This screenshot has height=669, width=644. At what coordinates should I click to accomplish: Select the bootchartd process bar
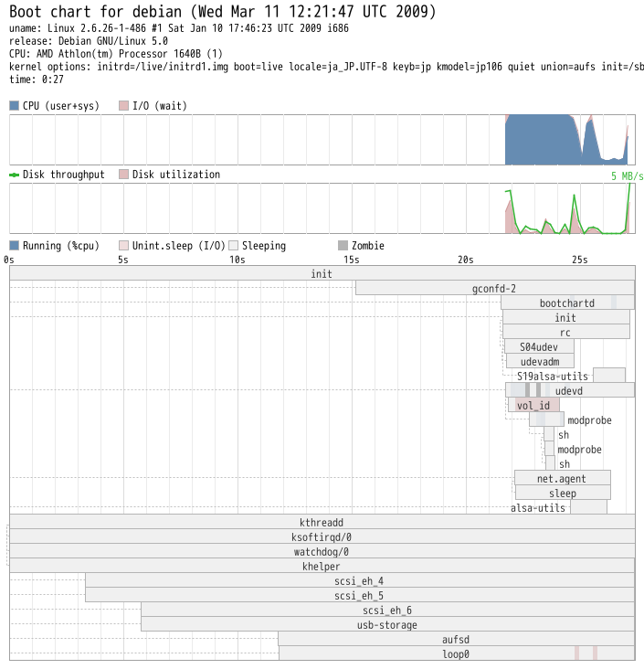(567, 303)
